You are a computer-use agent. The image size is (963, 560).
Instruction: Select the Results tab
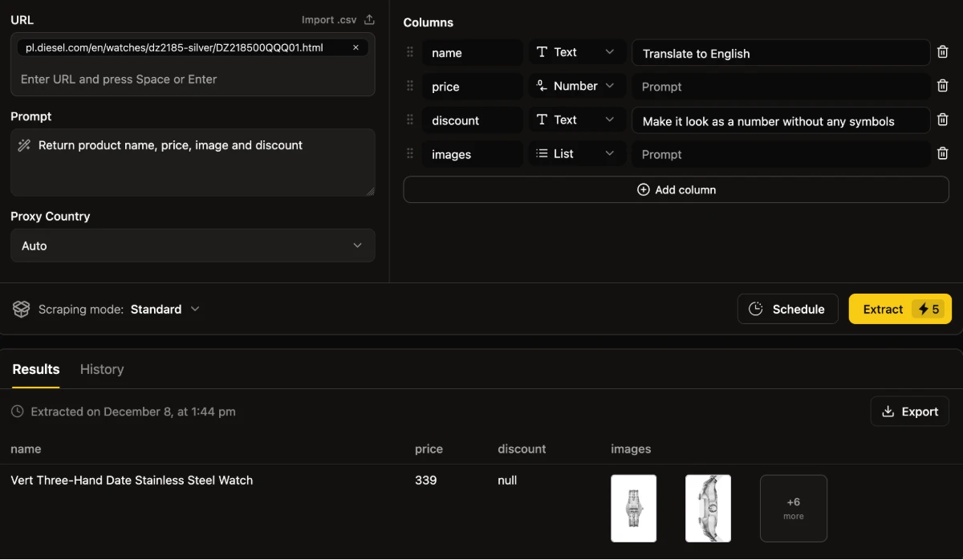(36, 369)
